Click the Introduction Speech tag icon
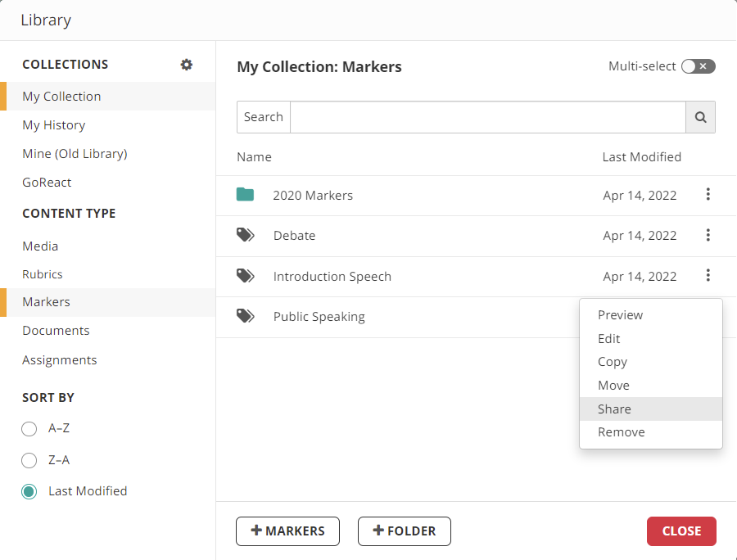Viewport: 737px width, 560px height. point(246,276)
